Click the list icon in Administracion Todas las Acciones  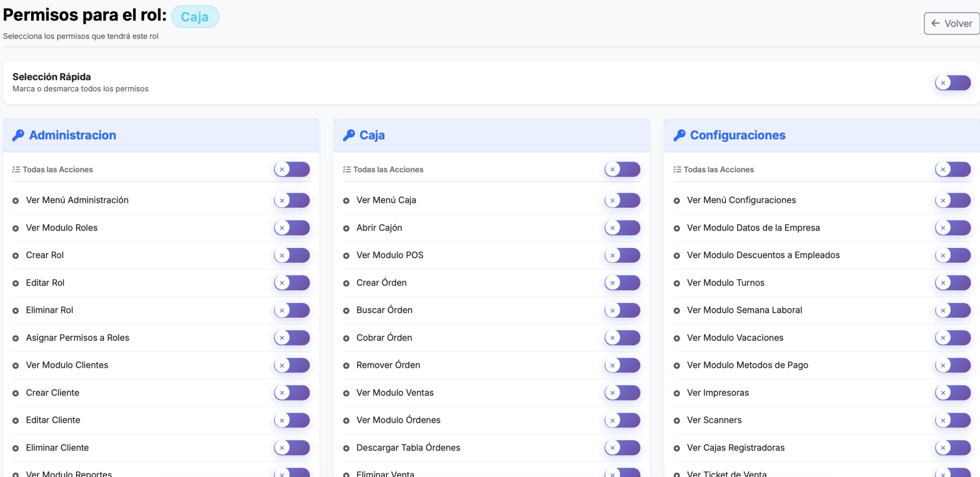16,169
